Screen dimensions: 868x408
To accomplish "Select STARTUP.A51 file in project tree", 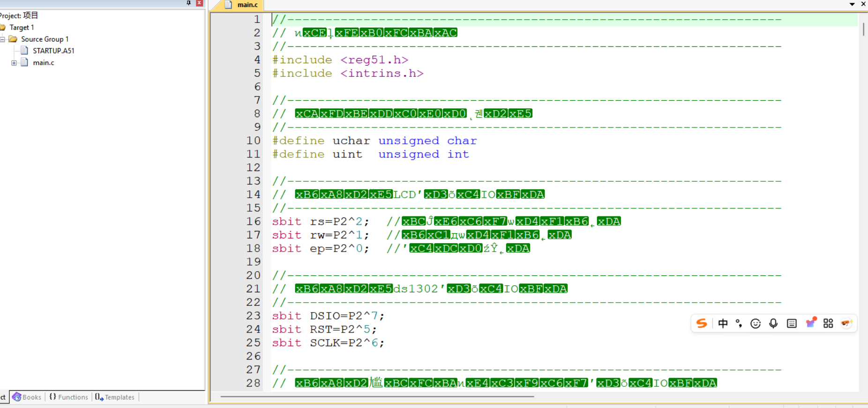I will pyautogui.click(x=53, y=51).
